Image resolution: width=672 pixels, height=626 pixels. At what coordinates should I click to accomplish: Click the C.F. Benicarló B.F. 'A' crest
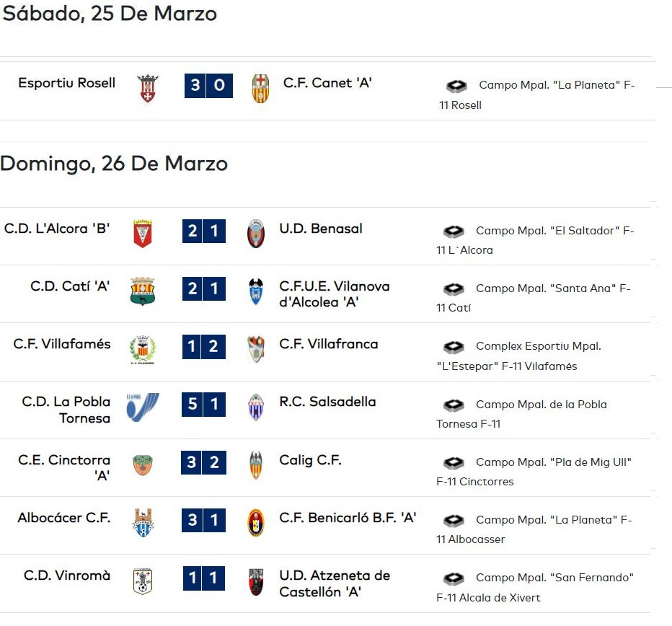(x=256, y=523)
